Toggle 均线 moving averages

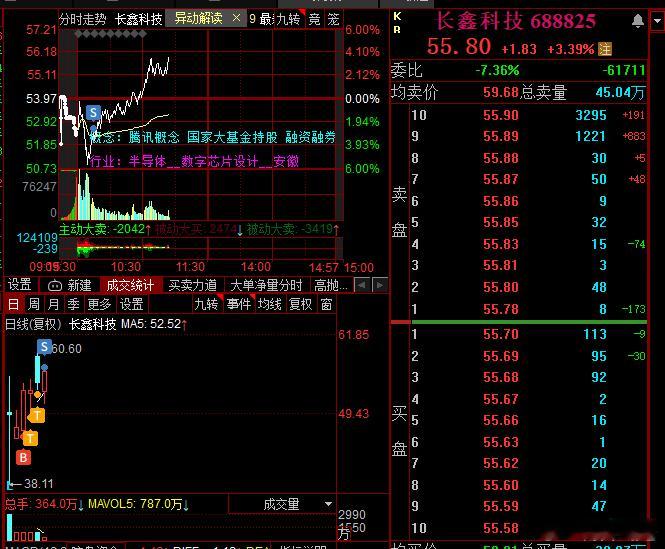pyautogui.click(x=270, y=304)
